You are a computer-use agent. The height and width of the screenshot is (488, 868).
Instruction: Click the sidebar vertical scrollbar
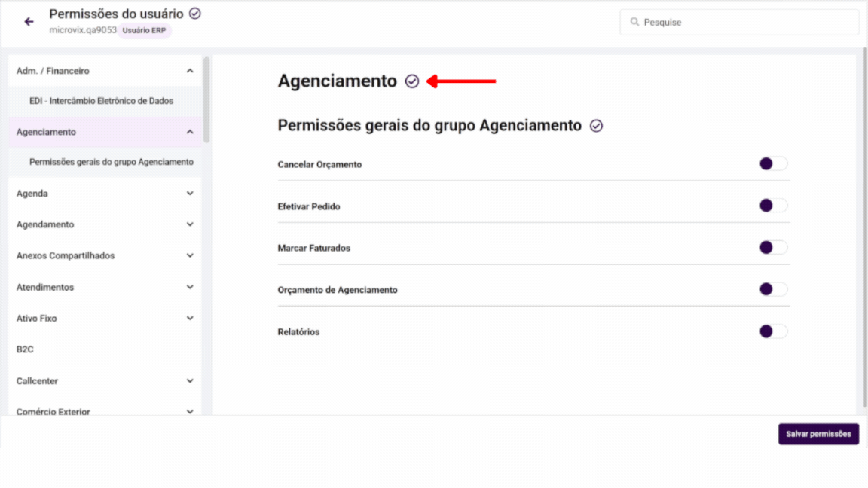[206, 98]
